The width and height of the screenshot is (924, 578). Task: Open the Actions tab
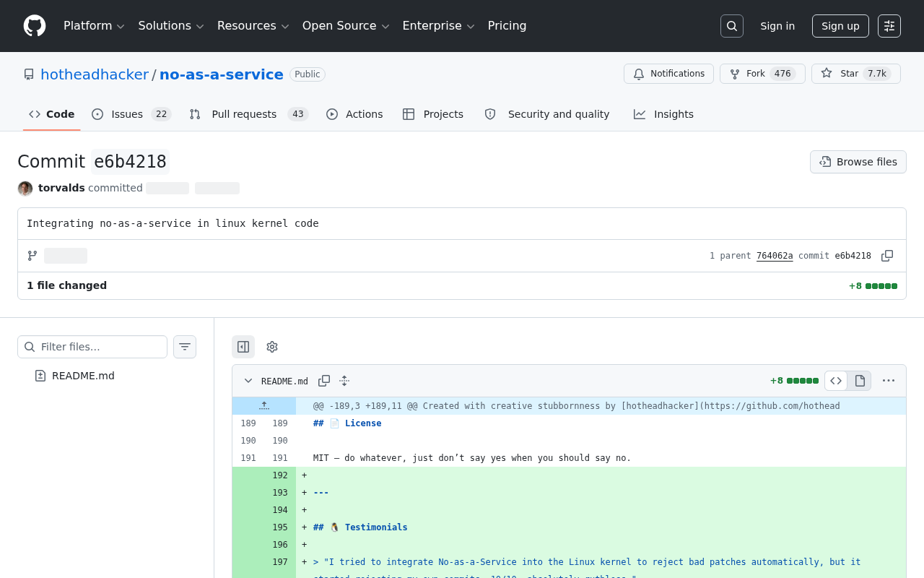coord(354,114)
